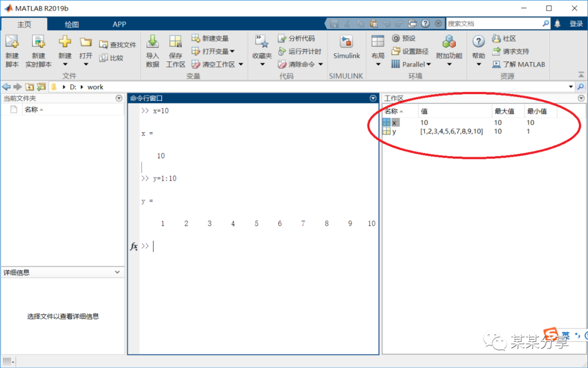Viewport: 588px width, 368px height.
Task: Open the Current Folder panel actions menu
Action: [x=119, y=99]
